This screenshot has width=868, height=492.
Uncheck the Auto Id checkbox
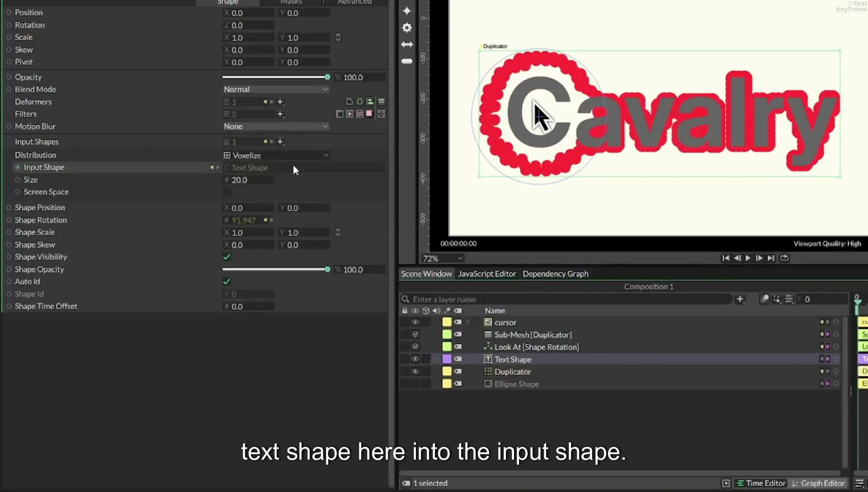pyautogui.click(x=227, y=281)
